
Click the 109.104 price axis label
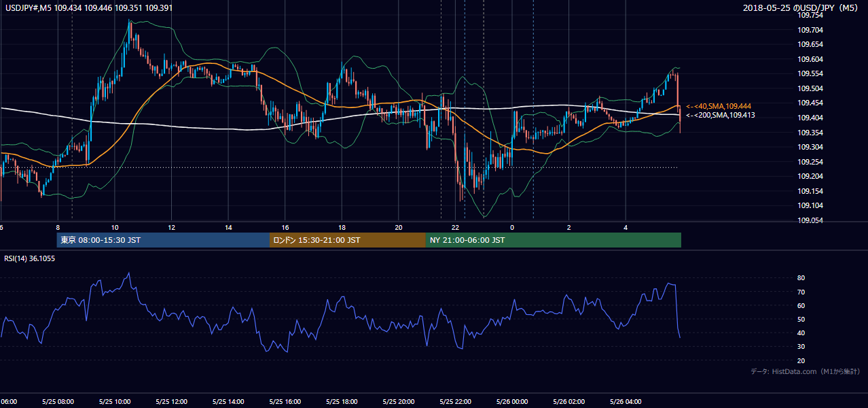(x=810, y=205)
